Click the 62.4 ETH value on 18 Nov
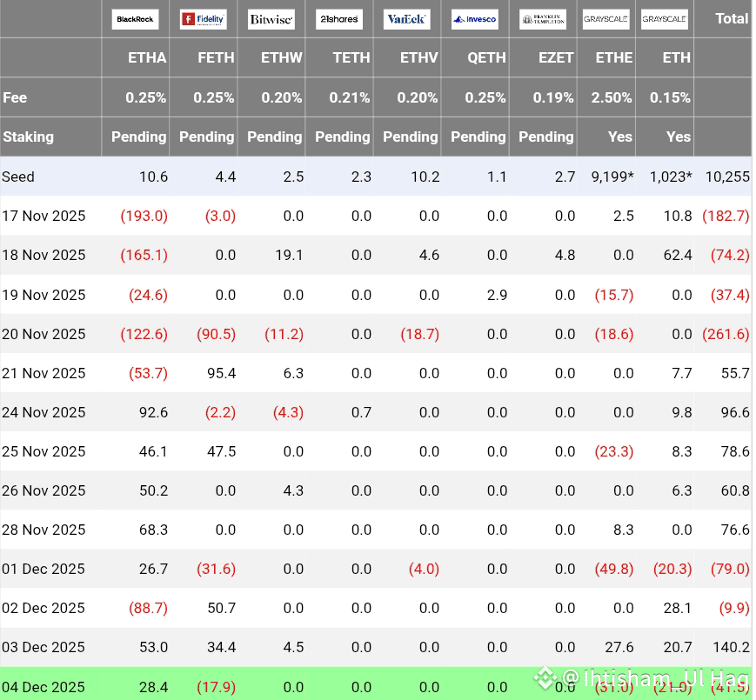This screenshot has width=756, height=700. 678,255
